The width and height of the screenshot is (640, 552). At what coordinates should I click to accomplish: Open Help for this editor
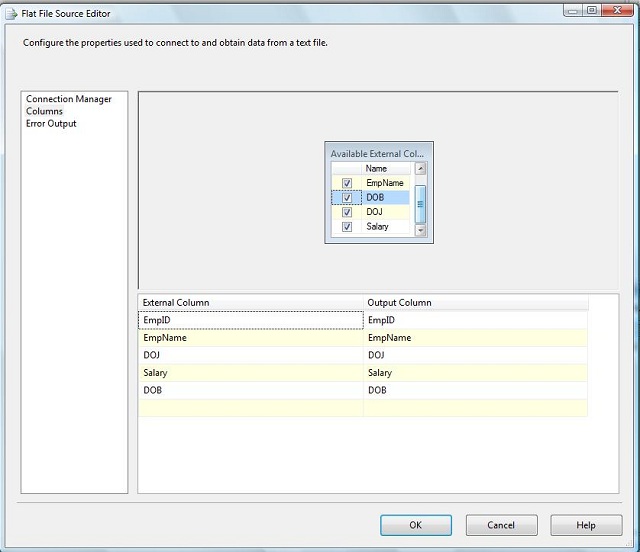(x=586, y=525)
